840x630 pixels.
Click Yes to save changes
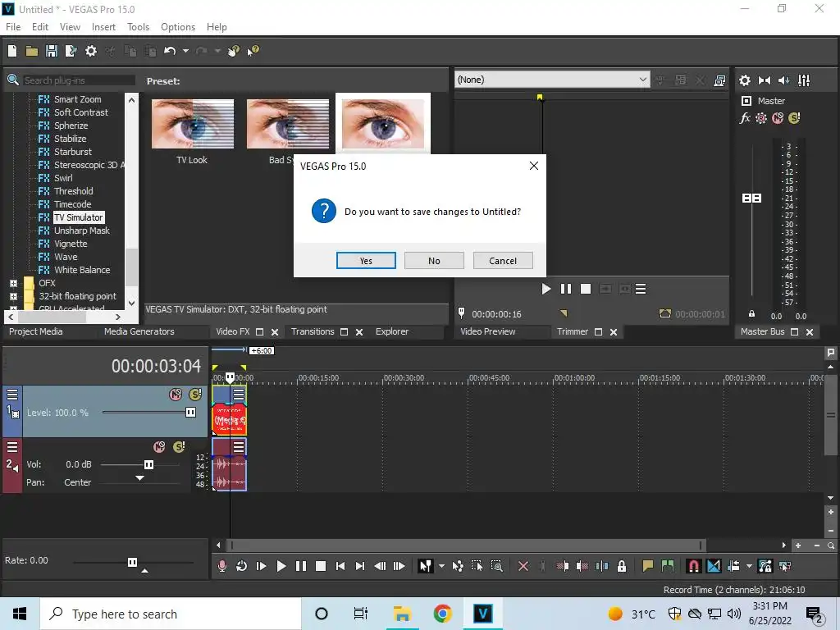pos(366,261)
